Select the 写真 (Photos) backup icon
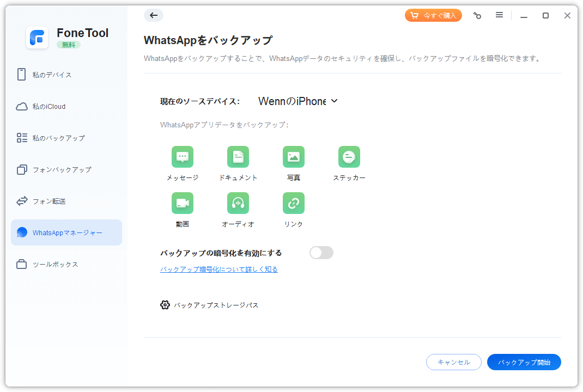Screen dimensions: 583x392 pos(294,157)
